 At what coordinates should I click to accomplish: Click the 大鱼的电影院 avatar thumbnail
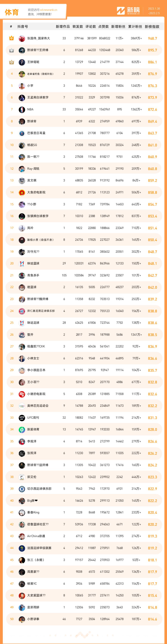(x=22, y=192)
